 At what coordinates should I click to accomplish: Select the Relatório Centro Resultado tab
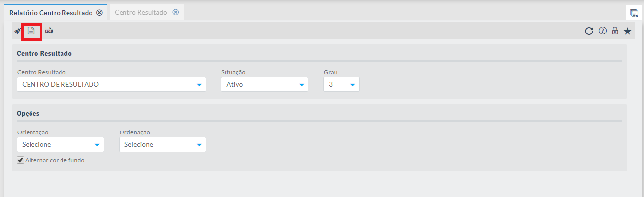(51, 12)
